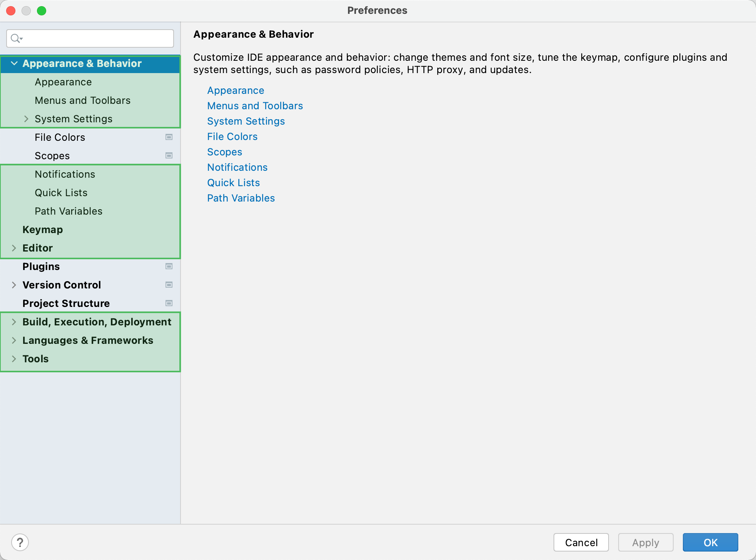This screenshot has height=560, width=756.
Task: Expand the System Settings tree item
Action: point(26,118)
